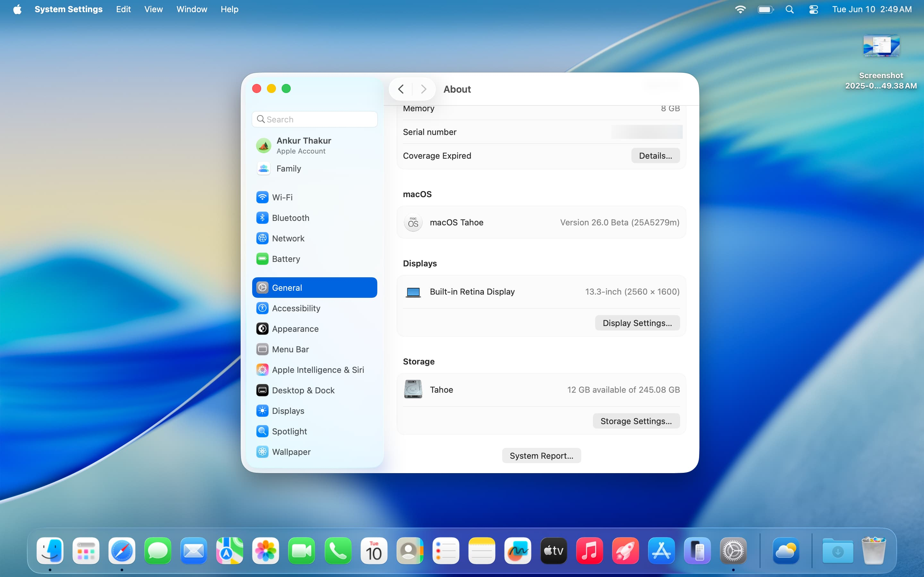Open the Spotlight settings pane
The width and height of the screenshot is (924, 577).
click(x=289, y=431)
